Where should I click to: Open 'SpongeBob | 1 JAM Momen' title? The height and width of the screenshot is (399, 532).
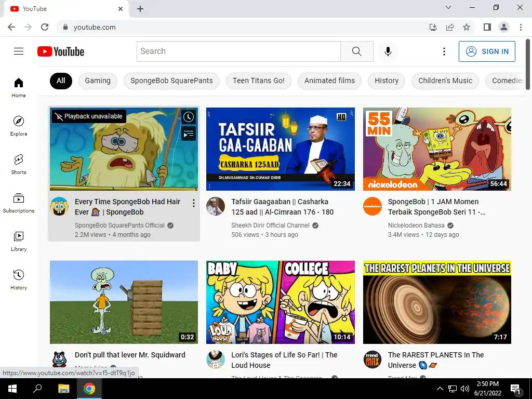tap(436, 207)
